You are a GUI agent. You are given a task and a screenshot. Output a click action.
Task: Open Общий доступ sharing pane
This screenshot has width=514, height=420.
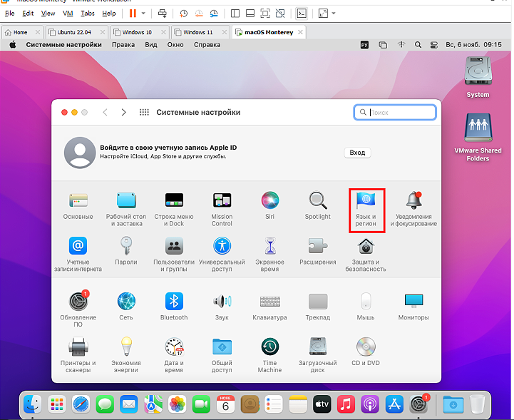click(x=222, y=355)
